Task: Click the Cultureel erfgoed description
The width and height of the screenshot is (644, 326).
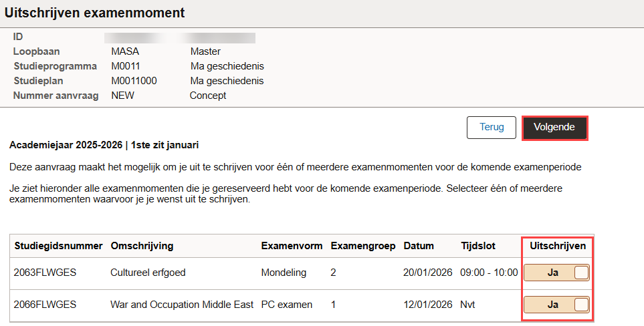Action: pos(148,273)
